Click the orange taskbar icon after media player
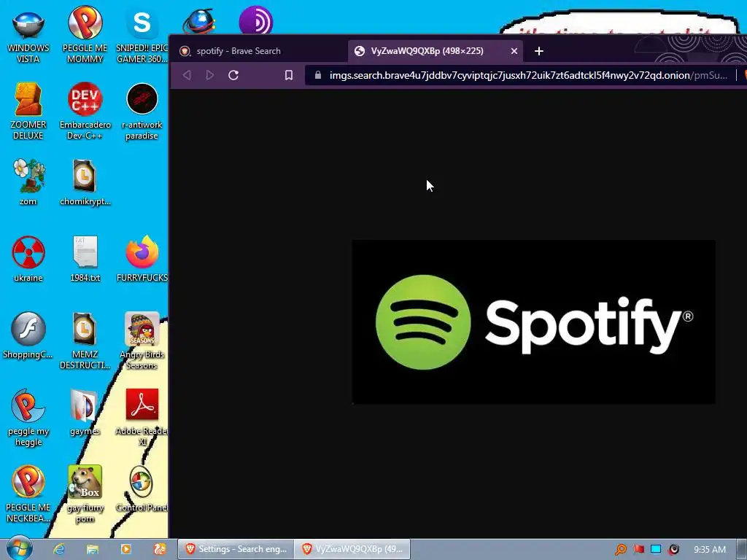 click(160, 549)
